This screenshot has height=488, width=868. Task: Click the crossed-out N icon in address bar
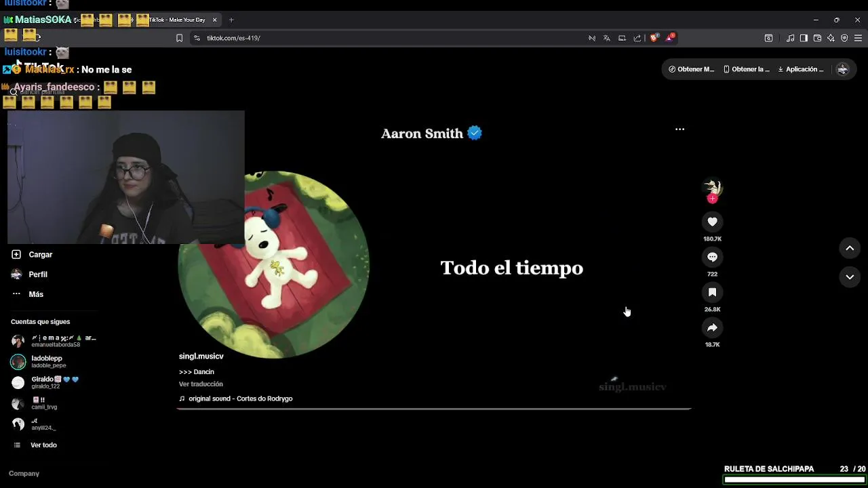click(x=592, y=38)
